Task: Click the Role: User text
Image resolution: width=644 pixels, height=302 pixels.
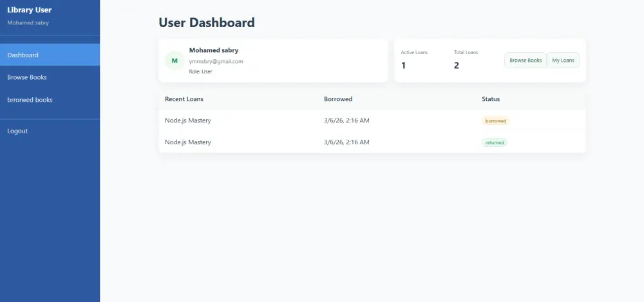Action: click(x=200, y=71)
